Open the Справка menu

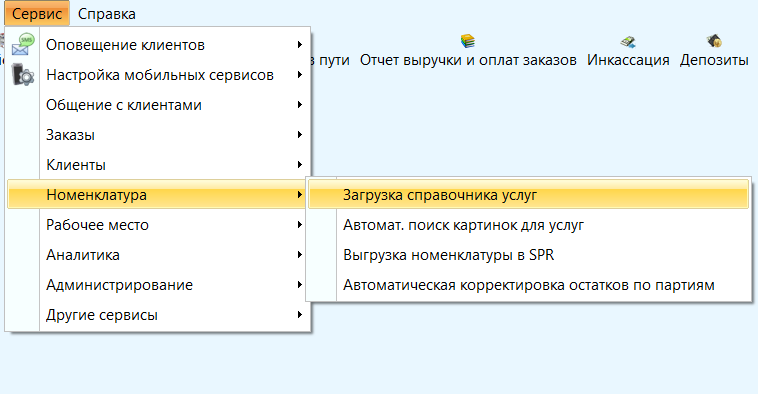point(106,14)
